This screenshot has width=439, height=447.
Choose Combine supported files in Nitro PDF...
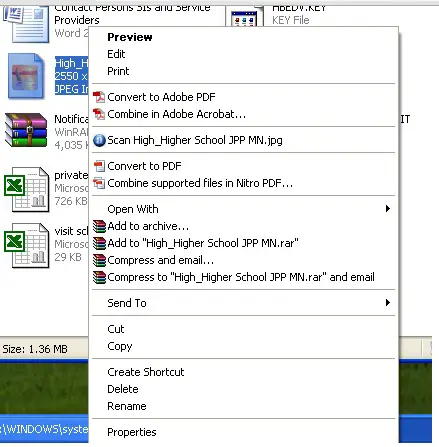pyautogui.click(x=200, y=183)
